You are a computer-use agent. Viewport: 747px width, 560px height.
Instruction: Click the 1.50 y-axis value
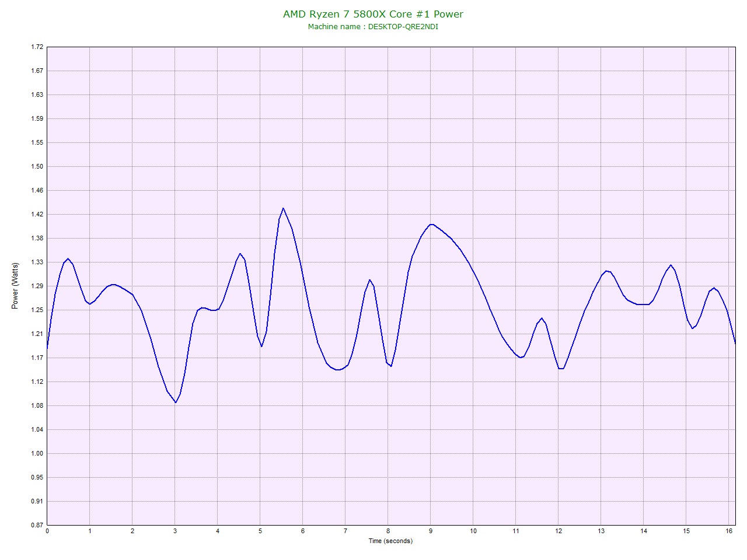[37, 167]
